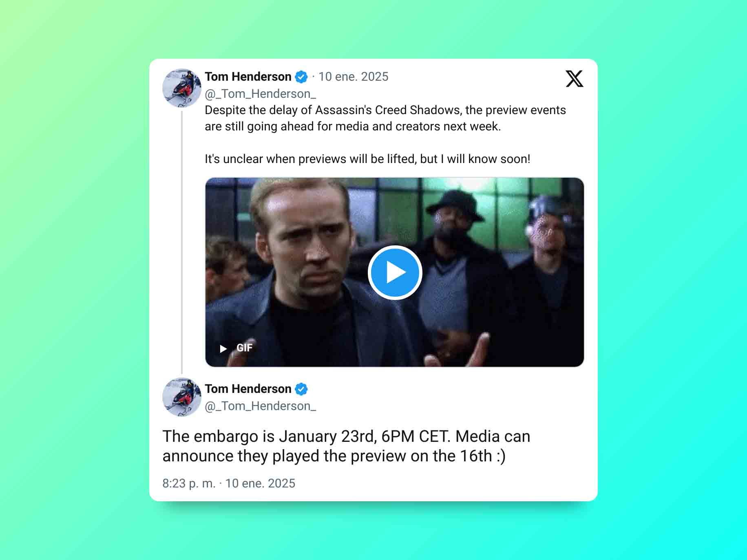Click @_Tom_Henderson_ handle in reply tweet
747x560 pixels.
point(260,406)
